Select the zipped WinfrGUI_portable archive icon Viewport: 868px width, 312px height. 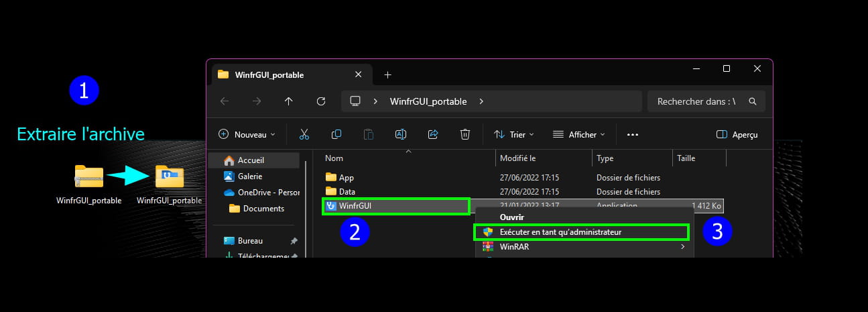(88, 177)
